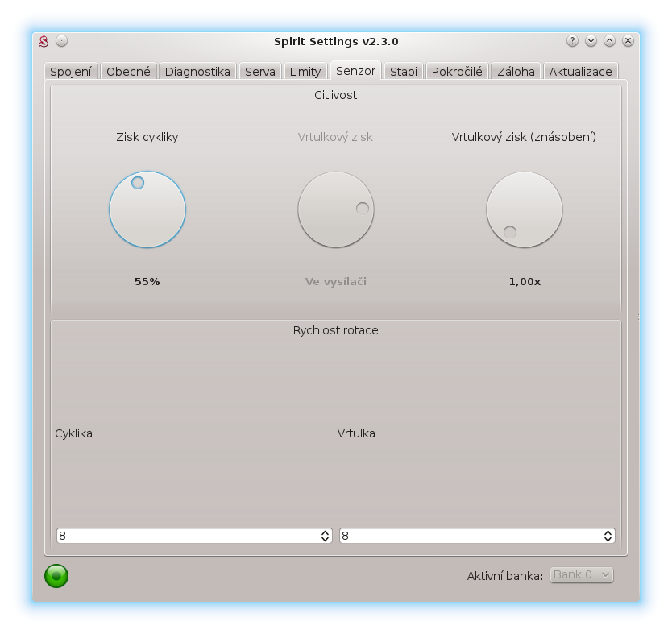
Task: Select the Záloha tab
Action: 516,71
